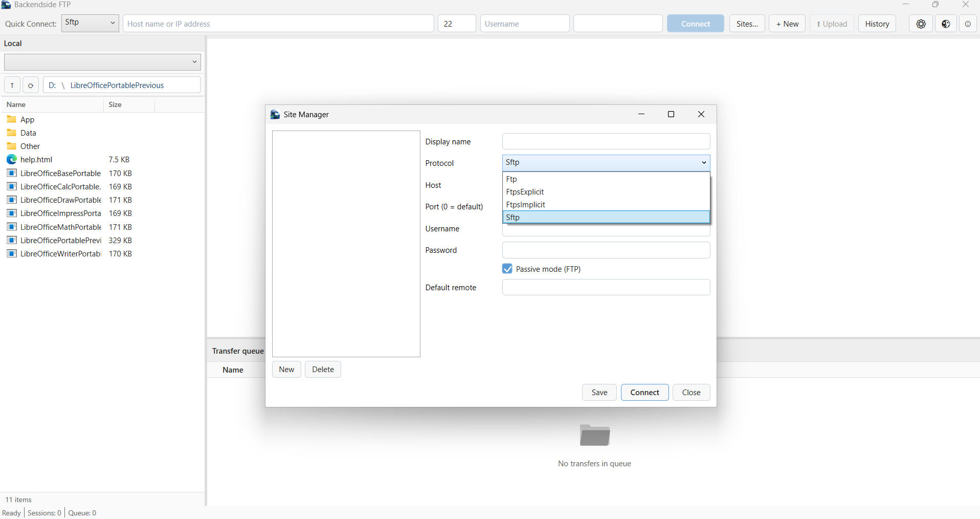
Task: Click the 11 items status text
Action: coord(18,500)
